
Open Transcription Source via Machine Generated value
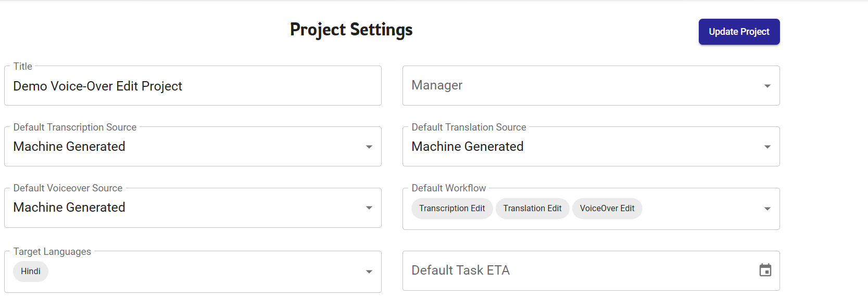(x=69, y=147)
